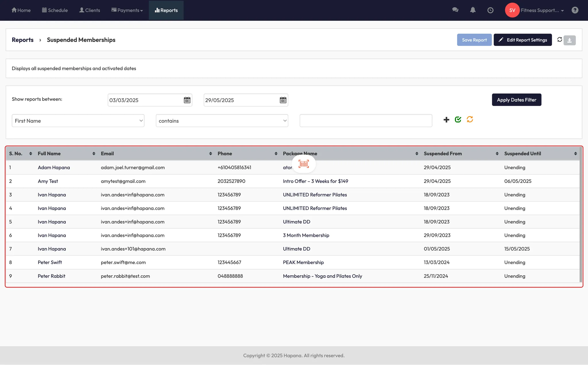The image size is (588, 365).
Task: Click the floating barcode scanner icon
Action: [x=303, y=164]
